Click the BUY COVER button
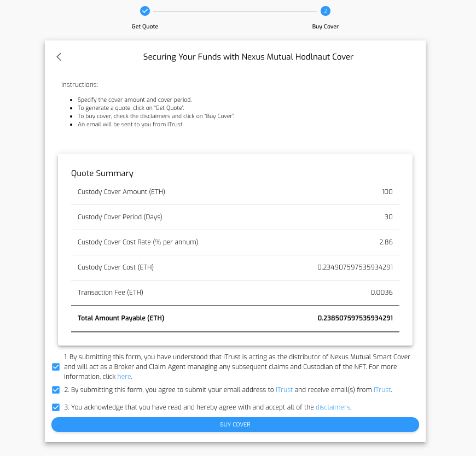 click(x=235, y=424)
